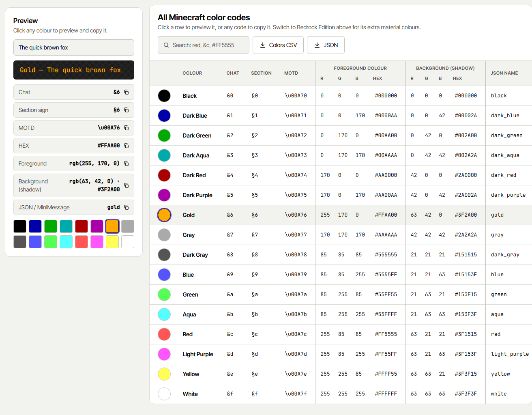
Task: Click the search magnifier icon
Action: pyautogui.click(x=166, y=45)
